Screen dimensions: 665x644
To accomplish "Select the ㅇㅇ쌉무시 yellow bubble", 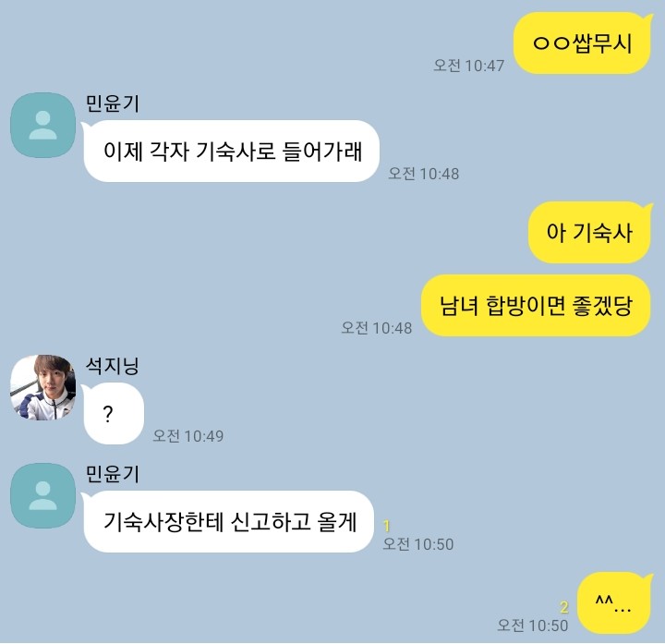I will 582,43.
